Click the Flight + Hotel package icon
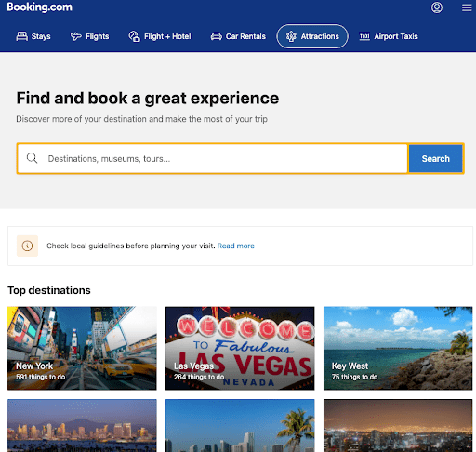Viewport: 476px width, 452px height. click(x=134, y=36)
